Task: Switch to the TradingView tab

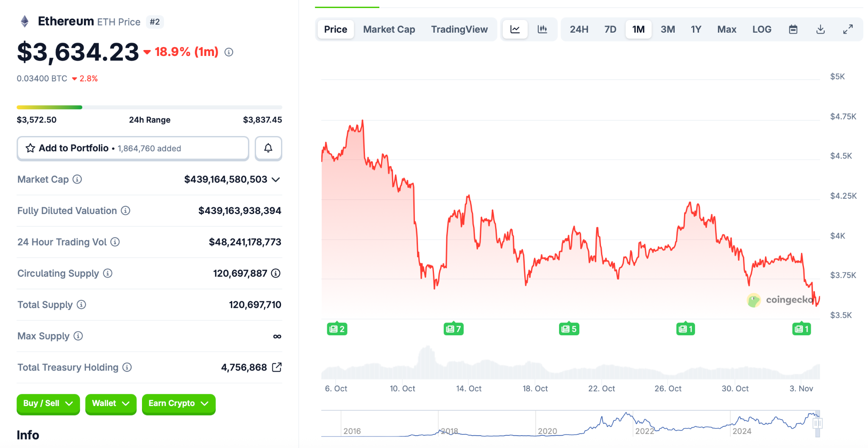Action: pos(459,29)
